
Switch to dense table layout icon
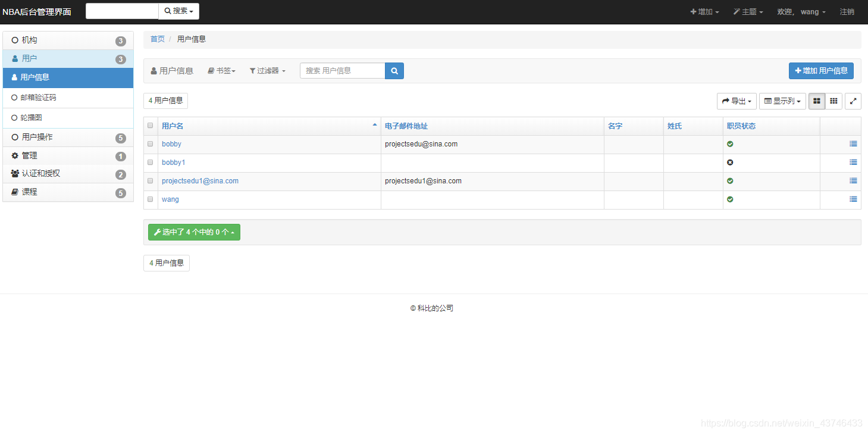click(x=834, y=101)
